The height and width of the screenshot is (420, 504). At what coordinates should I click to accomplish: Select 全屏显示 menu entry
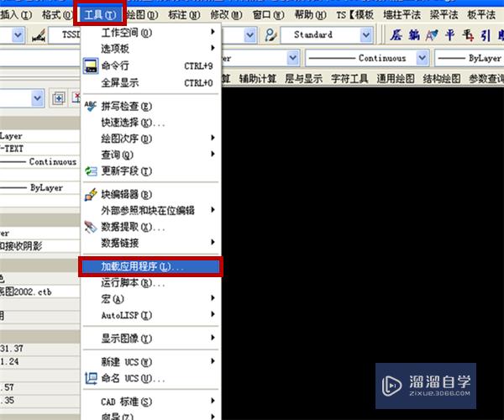[150, 82]
